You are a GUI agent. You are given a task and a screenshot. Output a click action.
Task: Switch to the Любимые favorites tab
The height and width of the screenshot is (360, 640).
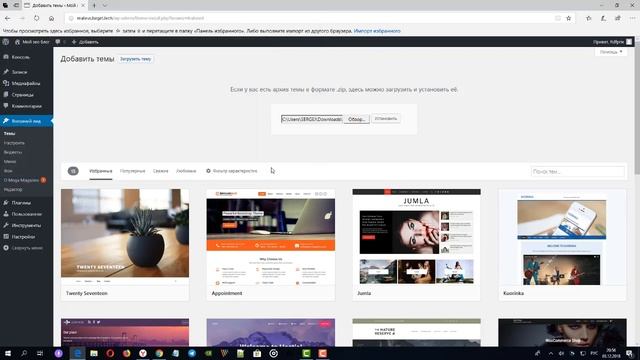click(x=186, y=171)
